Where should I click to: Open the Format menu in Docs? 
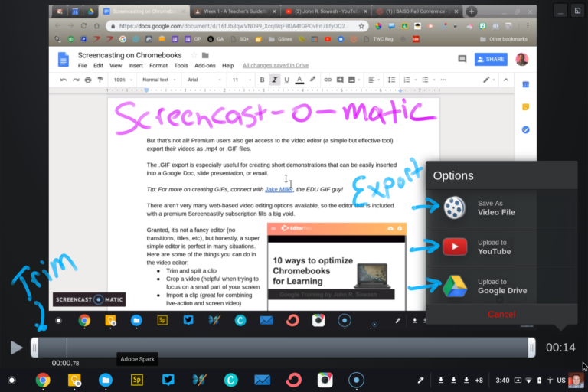[x=158, y=66]
